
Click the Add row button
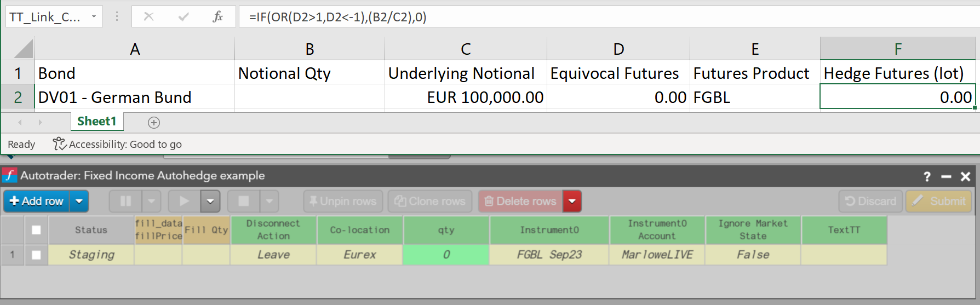point(37,202)
